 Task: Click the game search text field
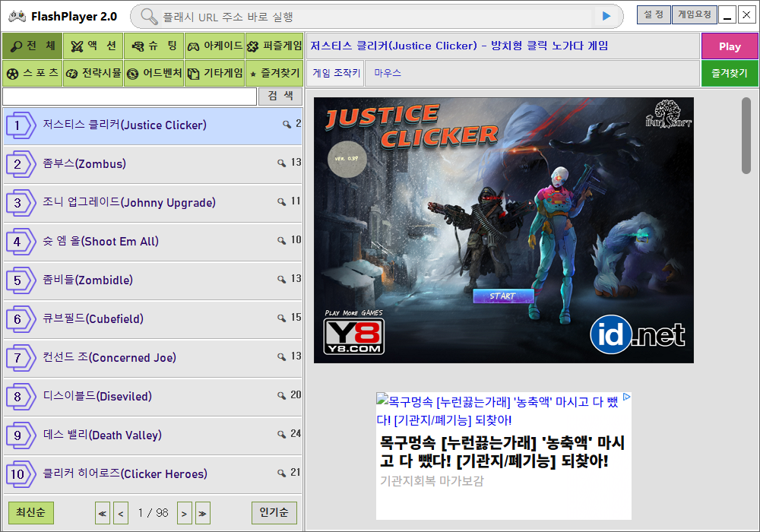[129, 97]
